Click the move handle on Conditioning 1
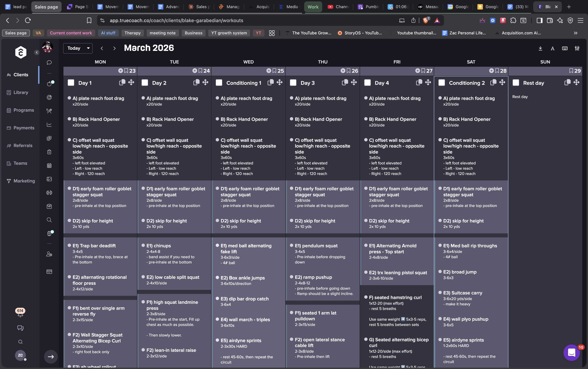Screen dimensions: 588x369 (x=280, y=83)
